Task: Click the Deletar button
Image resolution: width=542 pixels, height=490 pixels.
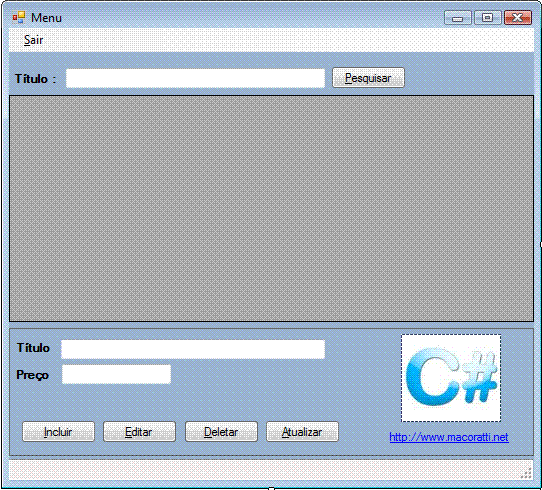Action: pos(221,432)
